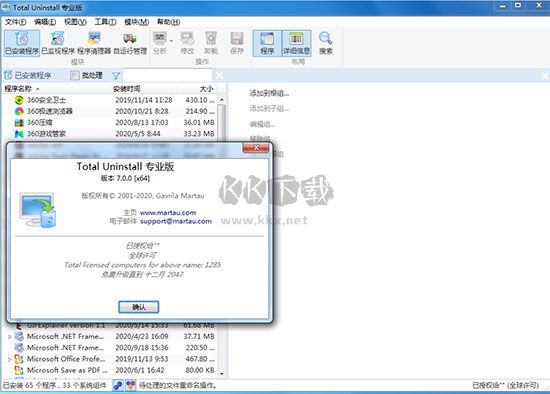Select the 360极速浏览器 row
Viewport: 550px width, 394px height.
click(110, 111)
